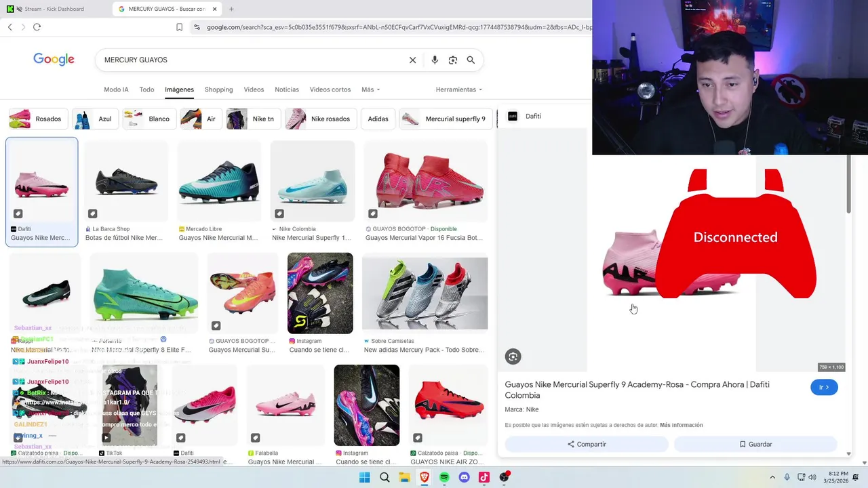
Task: Open Dafiti source link in preview header
Action: [525, 116]
